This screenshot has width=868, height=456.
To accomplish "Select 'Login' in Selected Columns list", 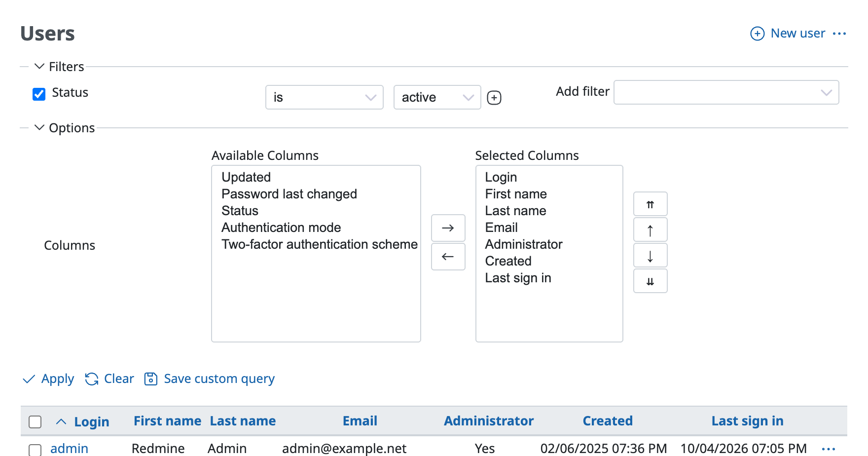I will [x=549, y=177].
